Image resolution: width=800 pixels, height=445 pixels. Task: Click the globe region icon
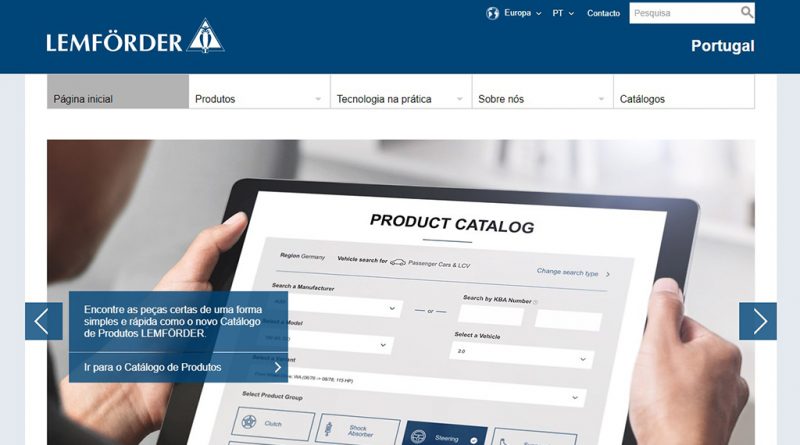tap(492, 13)
